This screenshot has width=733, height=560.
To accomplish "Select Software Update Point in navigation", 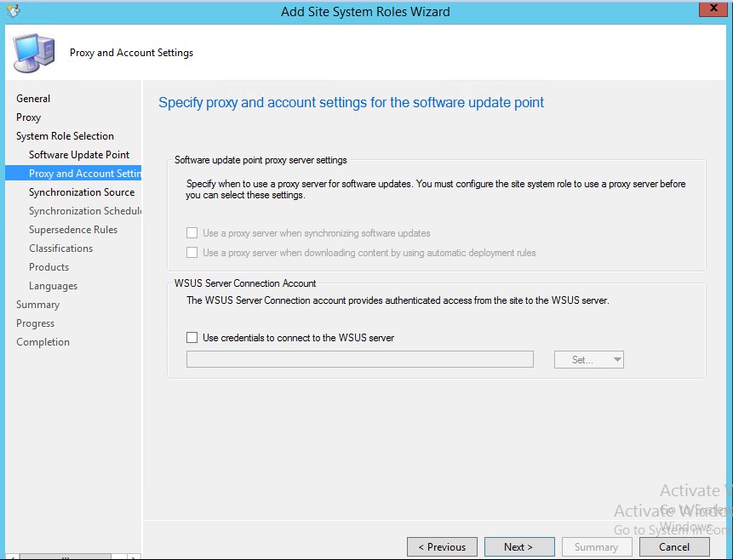I will coord(79,155).
